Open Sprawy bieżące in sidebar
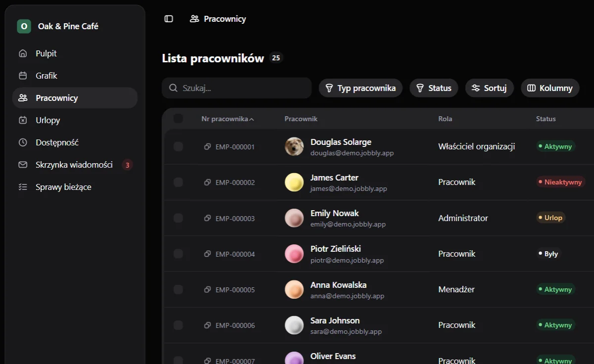Screen dimensions: 594x364 coord(75,187)
